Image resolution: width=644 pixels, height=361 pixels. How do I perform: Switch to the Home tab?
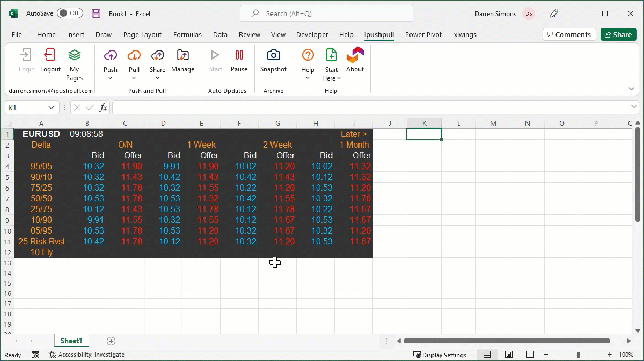pyautogui.click(x=46, y=34)
